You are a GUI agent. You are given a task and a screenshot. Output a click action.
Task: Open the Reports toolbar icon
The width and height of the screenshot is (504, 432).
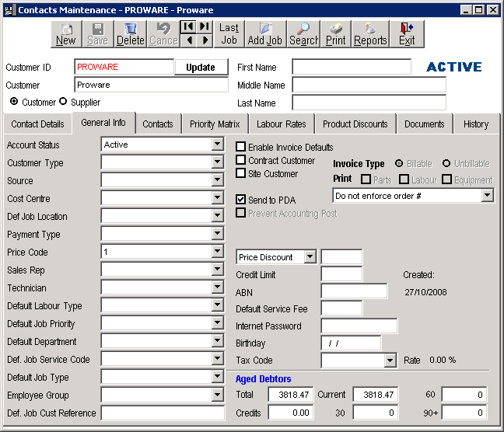(370, 34)
